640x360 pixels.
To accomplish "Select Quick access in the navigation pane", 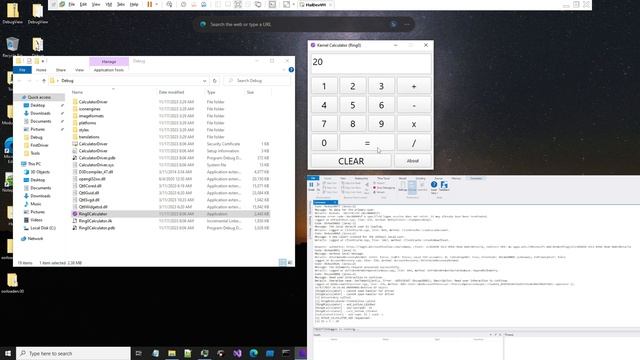I will (x=39, y=97).
